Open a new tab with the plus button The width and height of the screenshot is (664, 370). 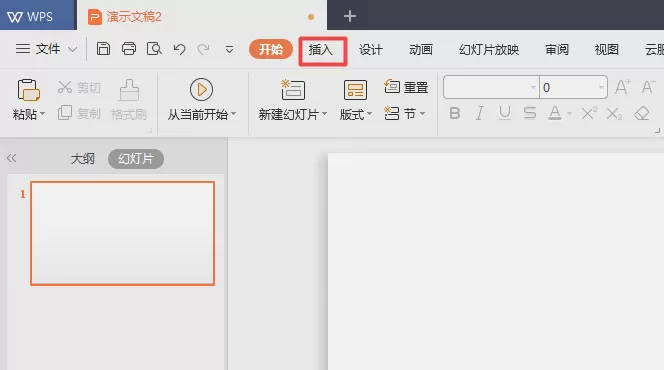350,17
